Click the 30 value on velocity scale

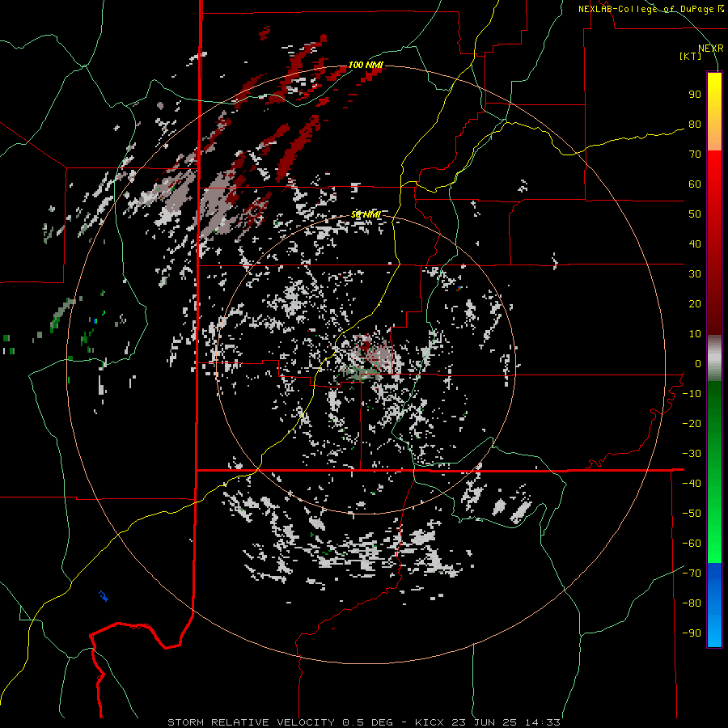[695, 274]
